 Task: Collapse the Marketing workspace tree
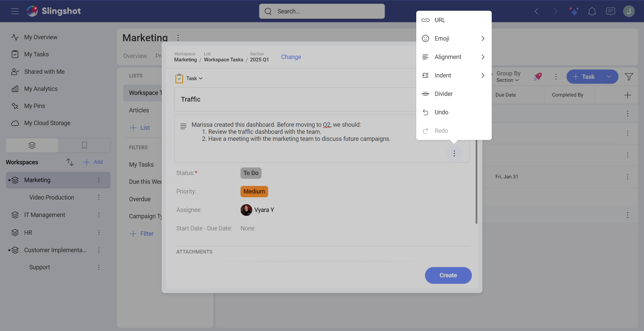(9, 180)
